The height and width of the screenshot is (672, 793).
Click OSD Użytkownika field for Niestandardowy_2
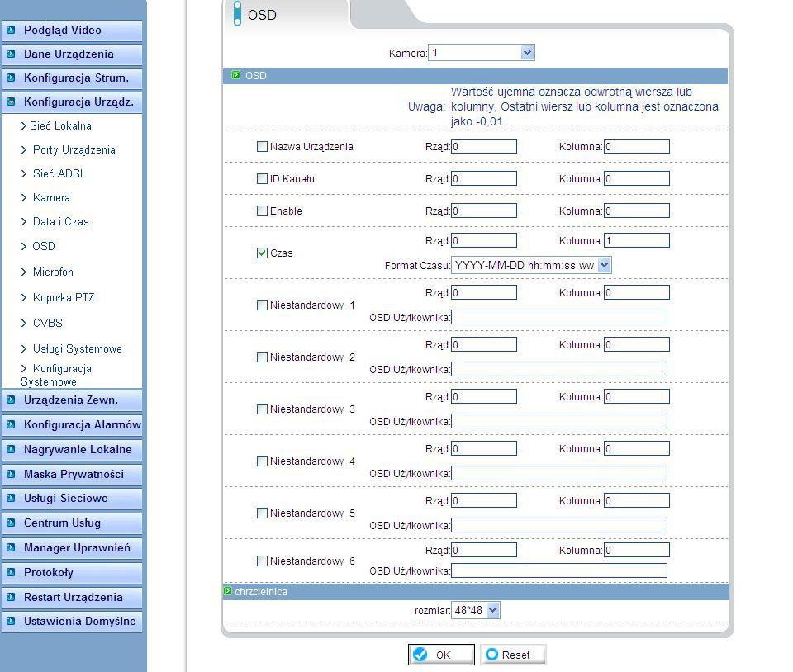(559, 369)
